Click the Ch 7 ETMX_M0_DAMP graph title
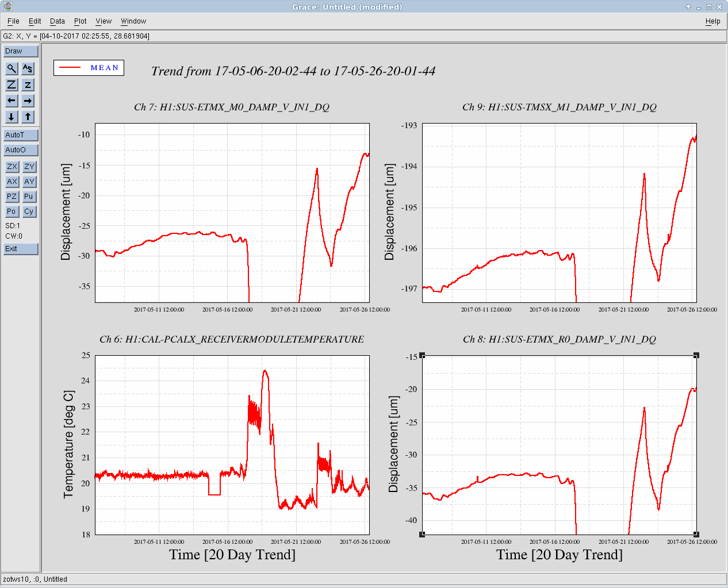Viewport: 728px width, 588px height. [232, 107]
